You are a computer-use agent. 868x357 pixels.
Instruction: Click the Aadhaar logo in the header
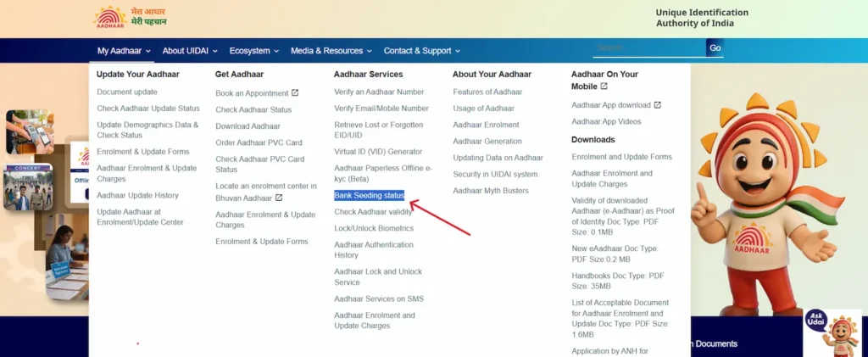point(110,17)
